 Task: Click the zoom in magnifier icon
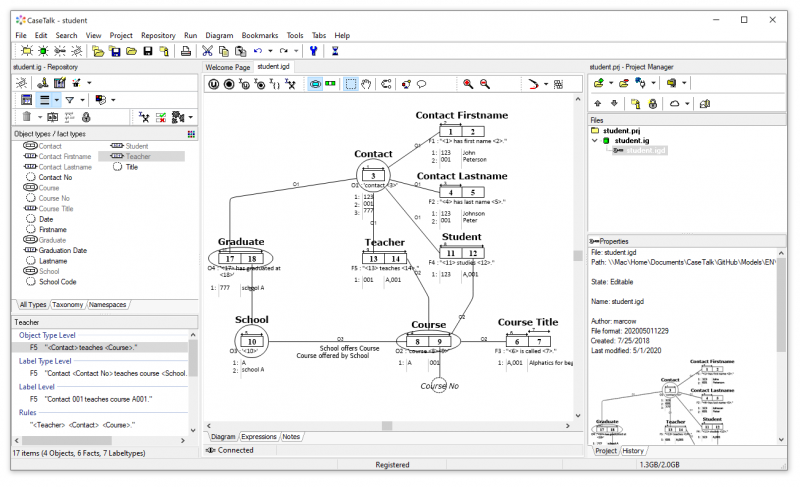(x=468, y=84)
